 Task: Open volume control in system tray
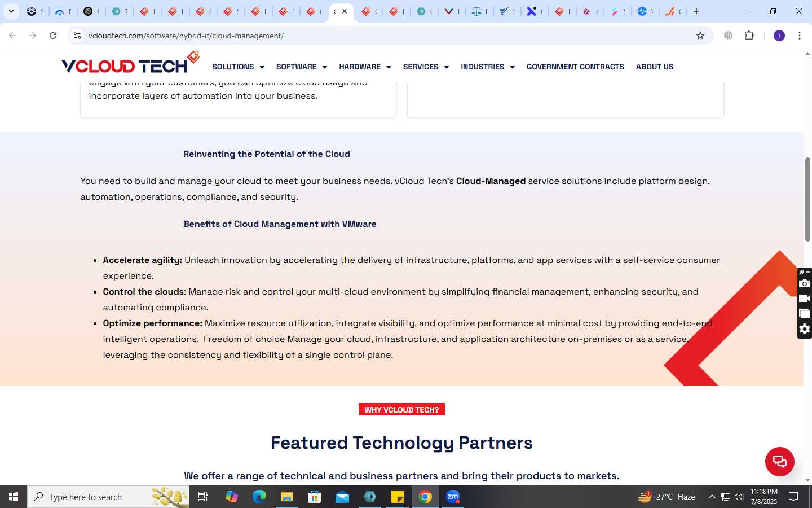(739, 497)
